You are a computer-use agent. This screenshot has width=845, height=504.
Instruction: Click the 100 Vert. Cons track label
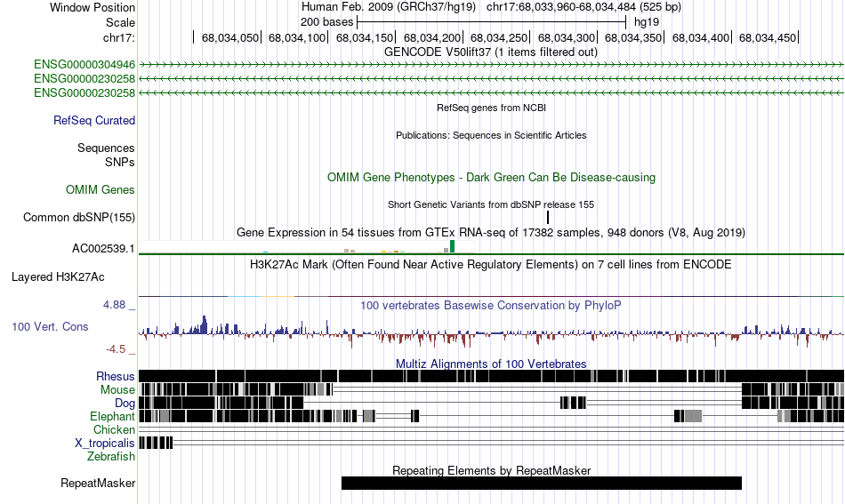pos(50,327)
